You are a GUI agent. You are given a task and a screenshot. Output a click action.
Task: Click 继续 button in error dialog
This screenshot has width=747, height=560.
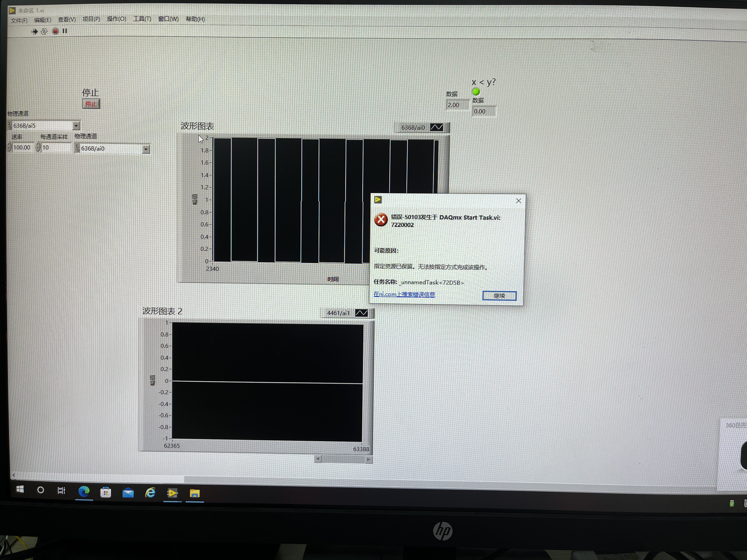[499, 296]
